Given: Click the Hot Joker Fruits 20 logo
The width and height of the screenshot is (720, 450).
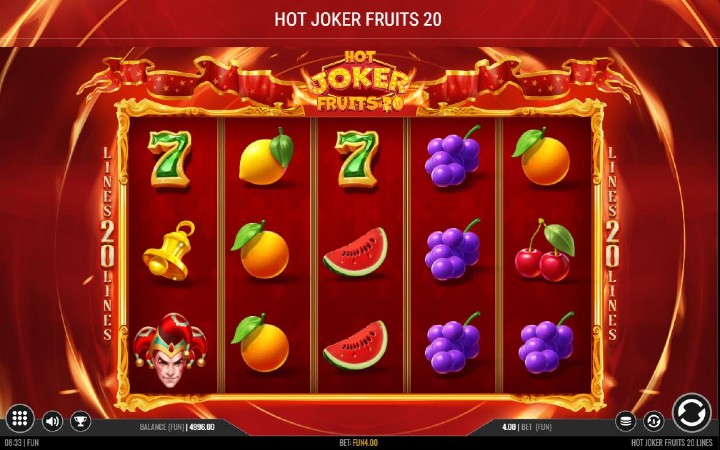Looking at the screenshot, I should 359,82.
